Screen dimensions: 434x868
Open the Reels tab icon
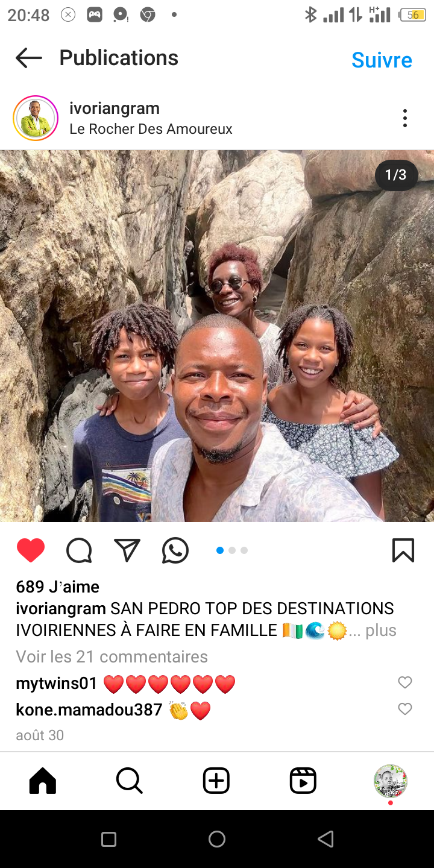pos(303,781)
